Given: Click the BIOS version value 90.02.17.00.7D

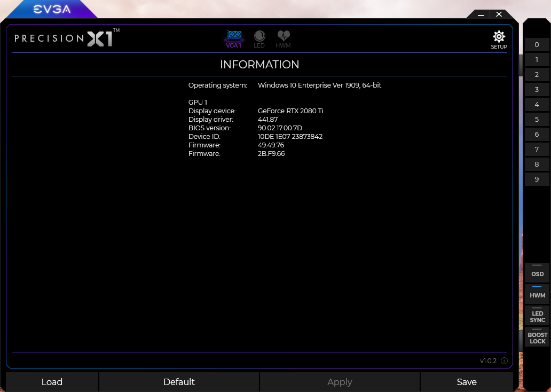Looking at the screenshot, I should [x=280, y=128].
